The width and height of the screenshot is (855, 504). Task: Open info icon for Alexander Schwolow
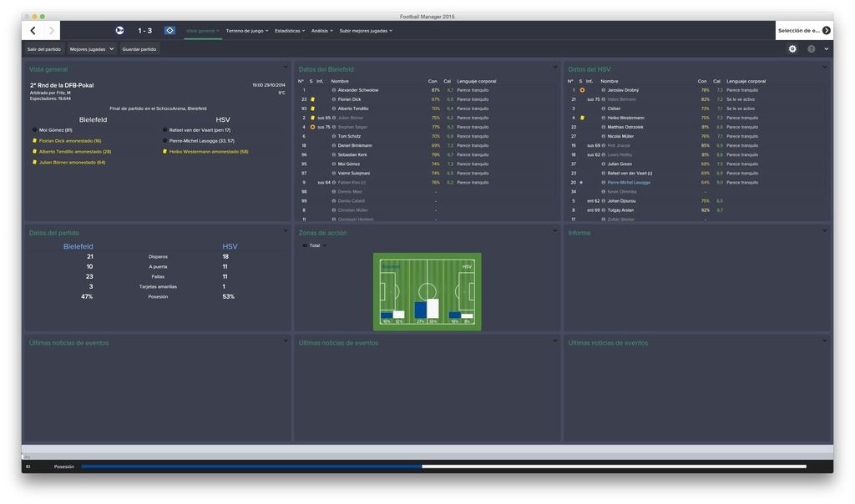(x=334, y=90)
